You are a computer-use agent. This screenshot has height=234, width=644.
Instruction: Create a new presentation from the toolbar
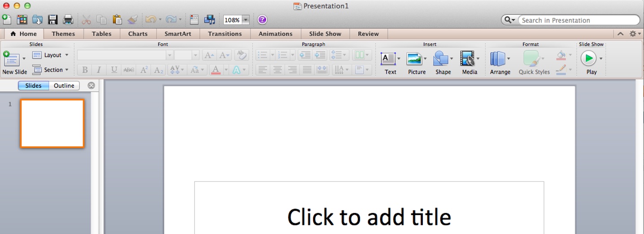(x=7, y=19)
